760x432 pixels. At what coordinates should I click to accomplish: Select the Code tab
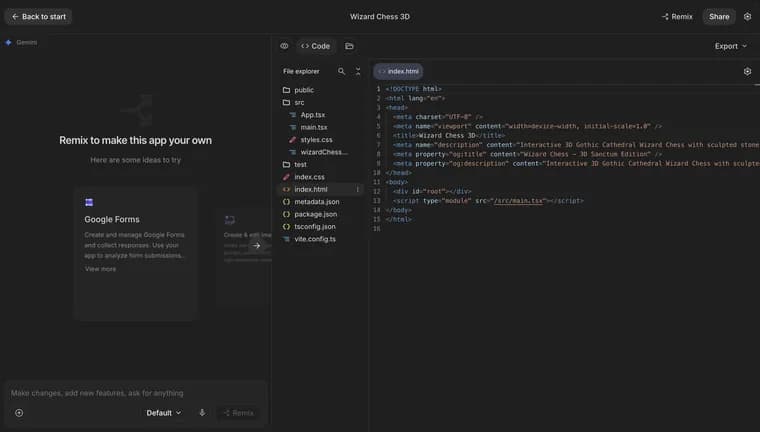(x=315, y=46)
